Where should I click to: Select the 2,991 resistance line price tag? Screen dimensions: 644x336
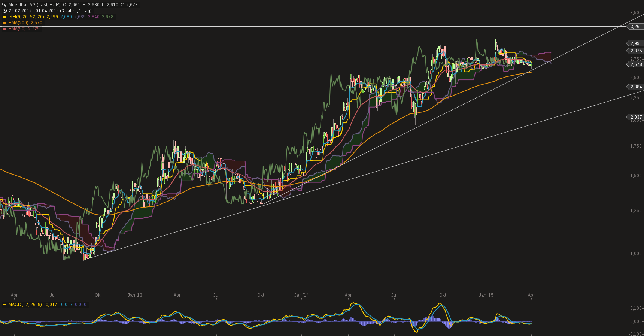tap(636, 43)
